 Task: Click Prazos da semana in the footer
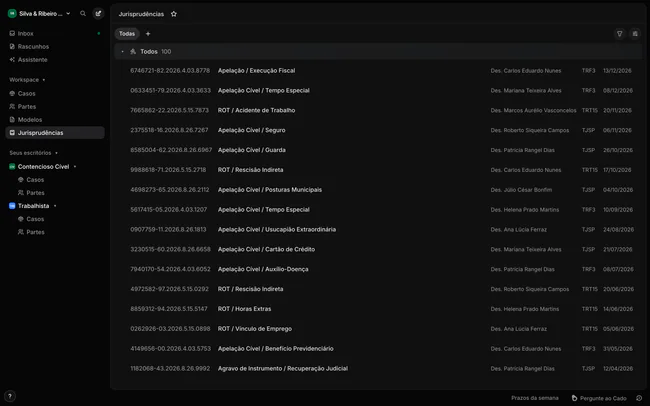[535, 398]
